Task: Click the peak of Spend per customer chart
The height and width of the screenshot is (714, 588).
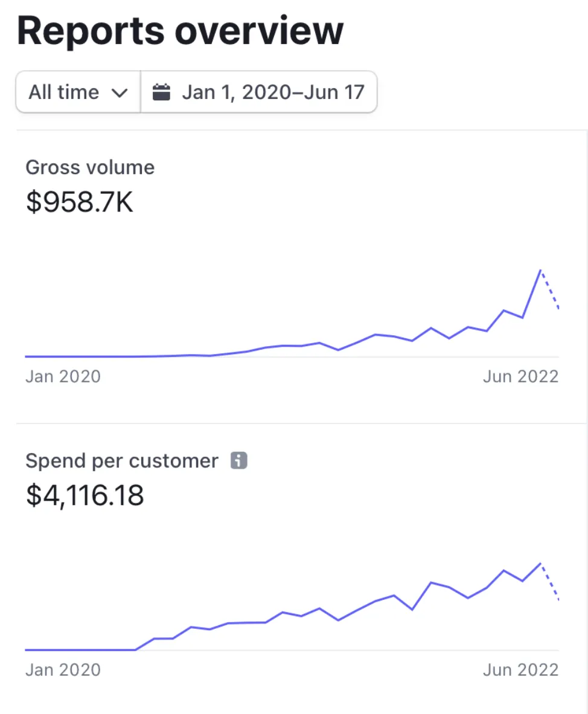Action: click(540, 564)
